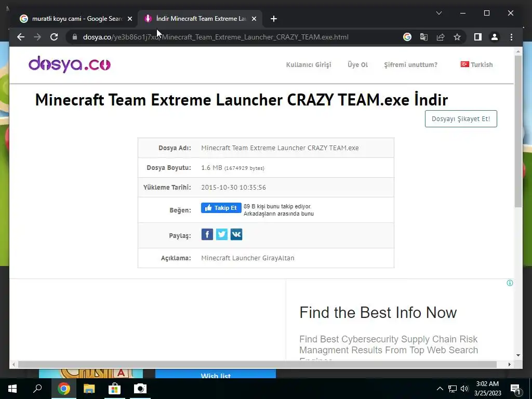Open the Turkish language selector

pos(476,64)
